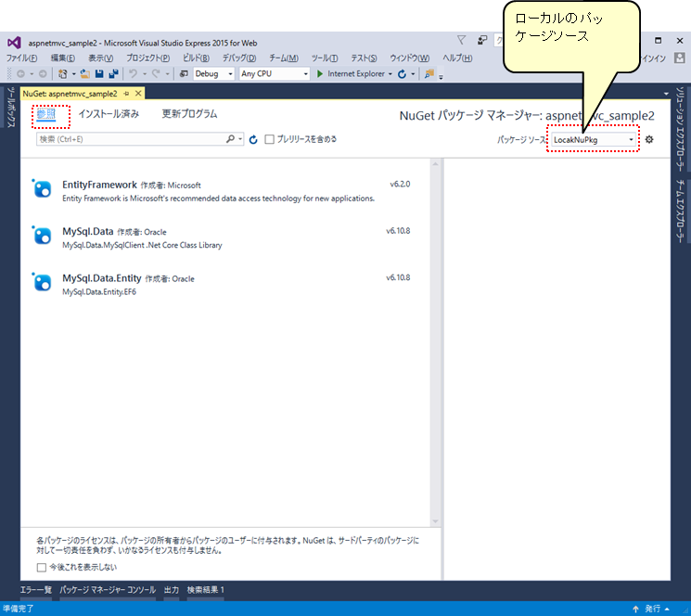691x616 pixels.
Task: Switch to the インストール済み tab
Action: coord(109,114)
